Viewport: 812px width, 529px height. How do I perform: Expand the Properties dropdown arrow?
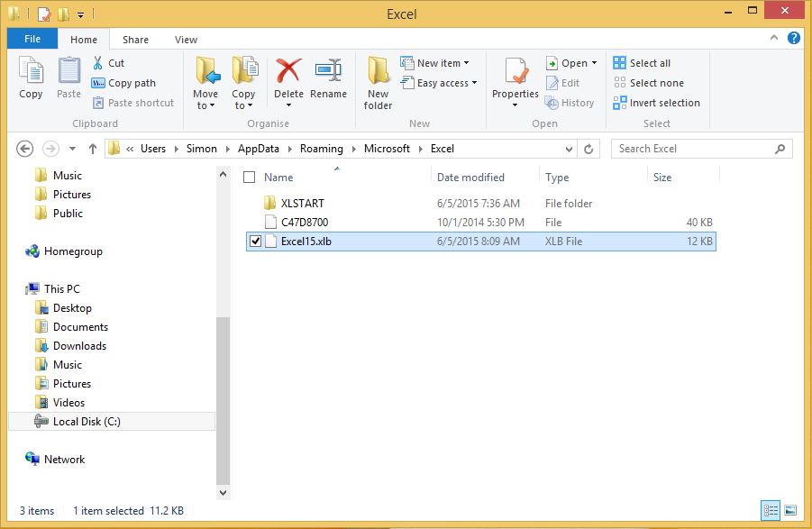pyautogui.click(x=515, y=105)
